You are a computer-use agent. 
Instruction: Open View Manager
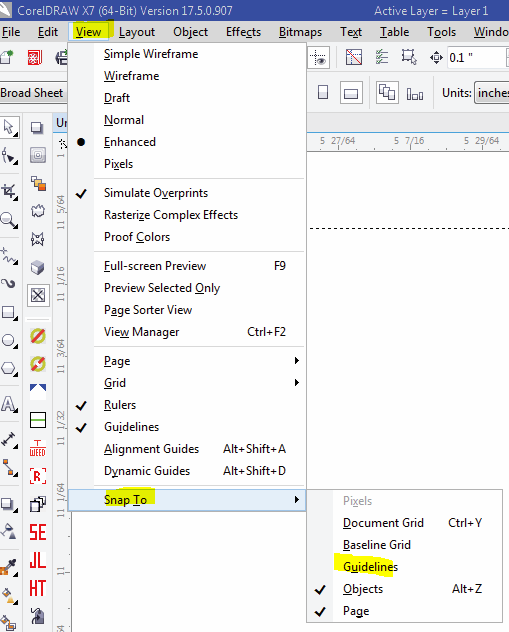tap(187, 332)
